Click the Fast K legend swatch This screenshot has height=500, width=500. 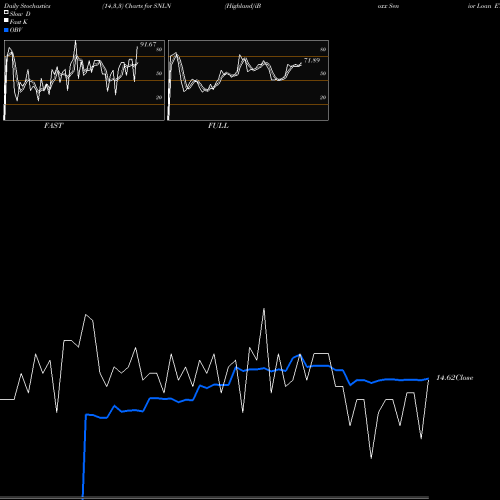[x=6, y=21]
